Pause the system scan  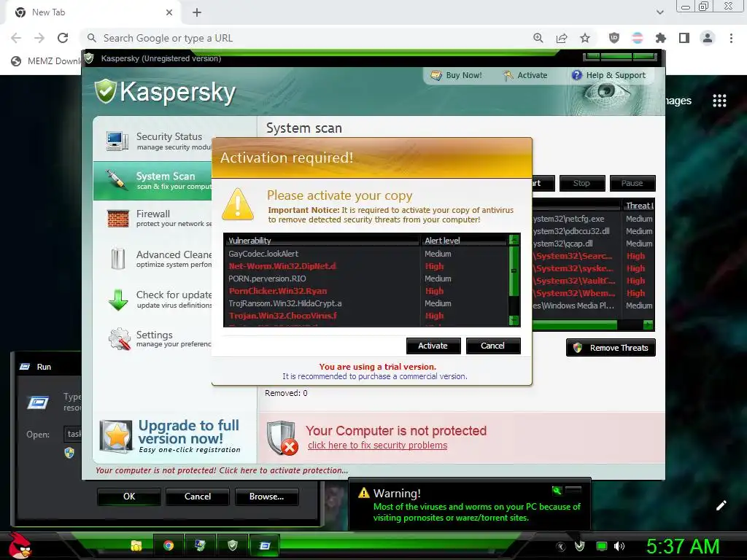632,183
